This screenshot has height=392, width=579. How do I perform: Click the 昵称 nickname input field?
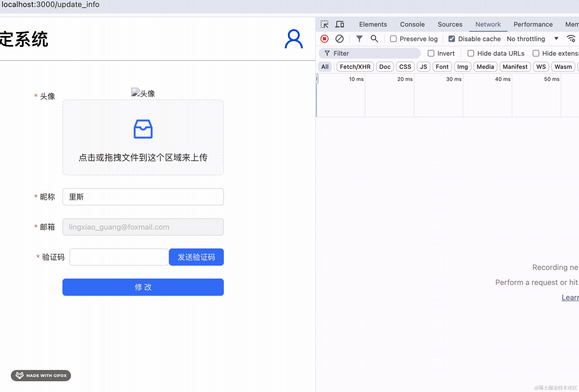point(143,197)
